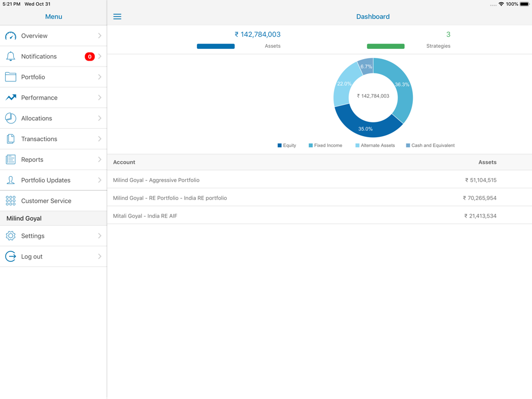Tap the red notifications count badge
532x399 pixels.
click(x=89, y=57)
